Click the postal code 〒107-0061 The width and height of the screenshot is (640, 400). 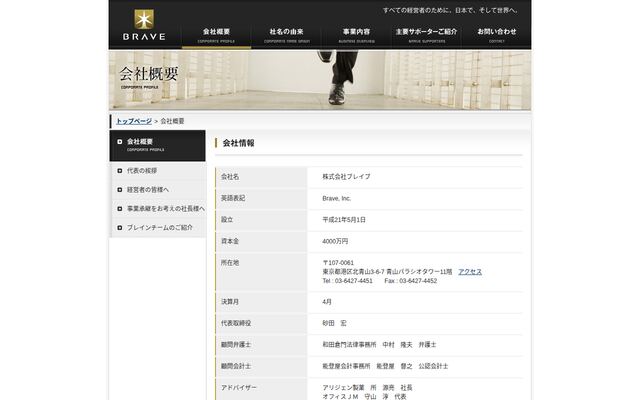pos(338,263)
